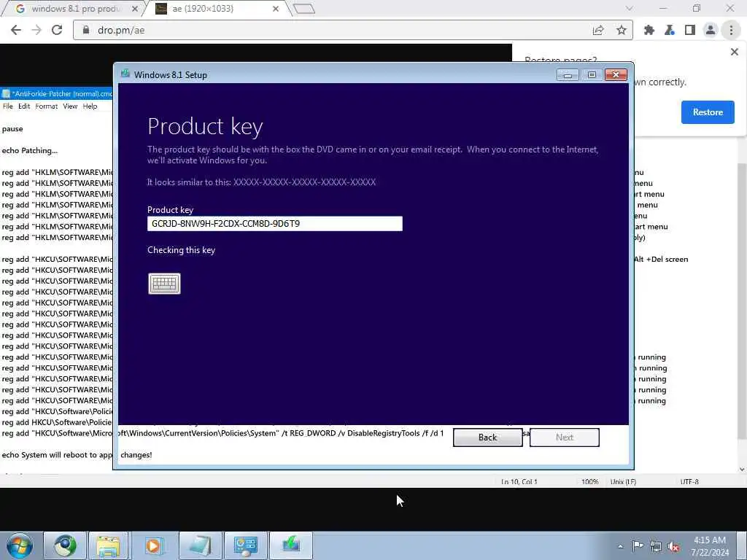Open the Notepad View menu

[70, 106]
